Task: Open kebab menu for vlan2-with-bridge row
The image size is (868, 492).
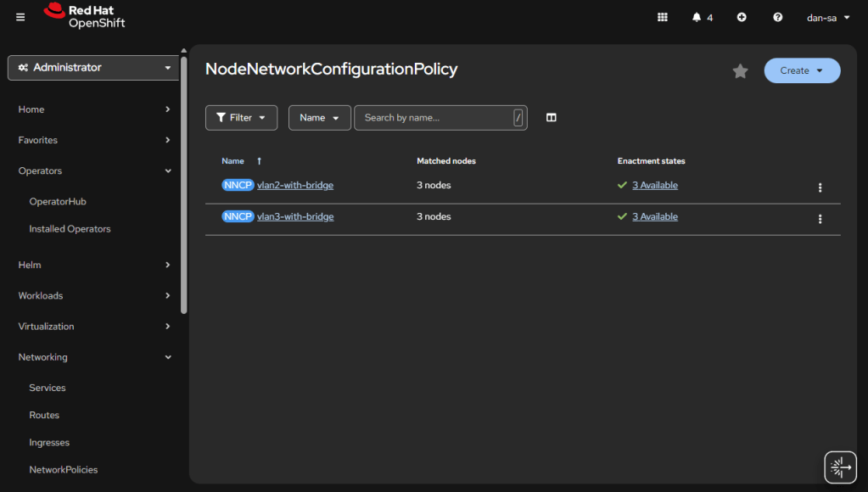Action: [x=820, y=187]
